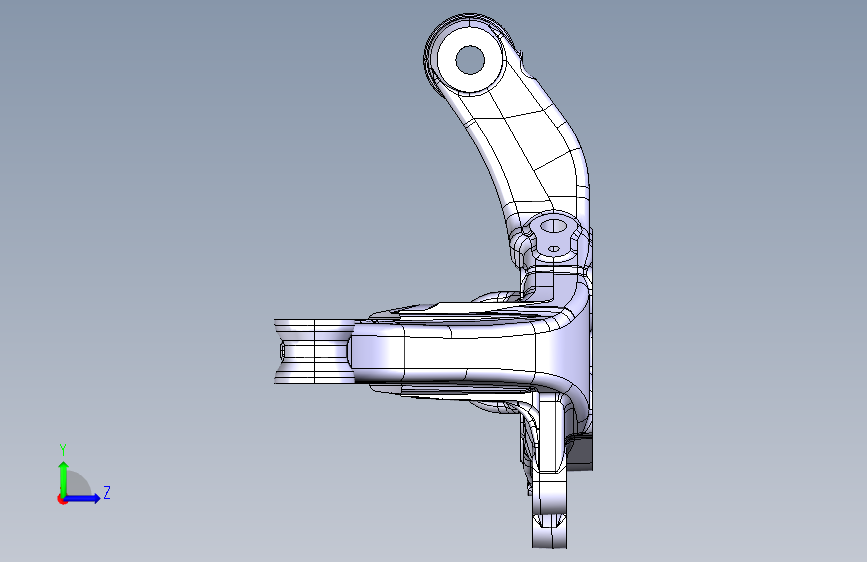The width and height of the screenshot is (867, 562).
Task: Pick the small lower hole on the boss
Action: pyautogui.click(x=553, y=249)
